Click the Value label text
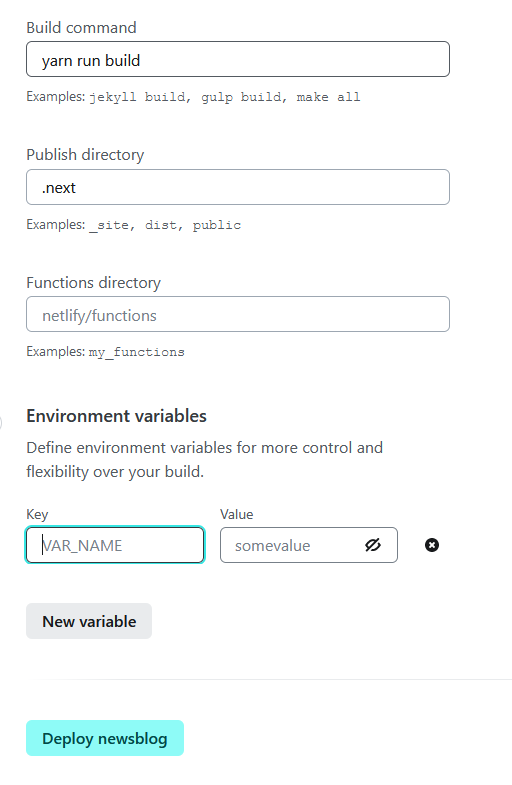512x785 pixels. 237,514
